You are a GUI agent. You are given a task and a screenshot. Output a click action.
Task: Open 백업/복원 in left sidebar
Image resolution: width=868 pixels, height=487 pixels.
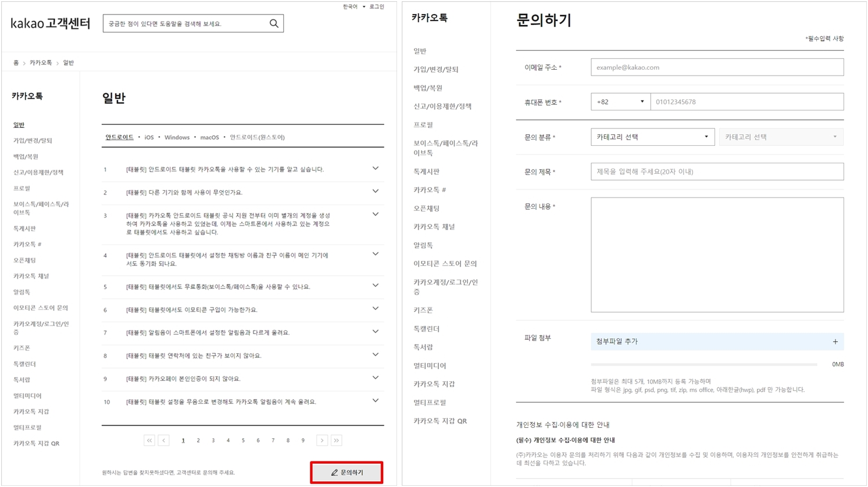point(26,157)
